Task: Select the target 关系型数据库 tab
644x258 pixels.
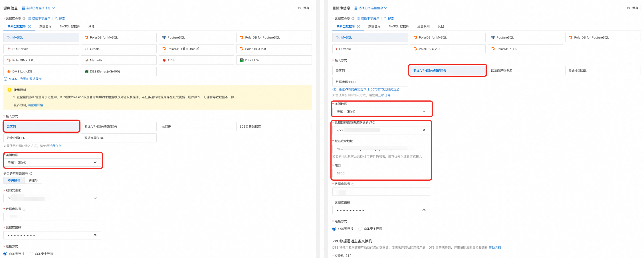Action: (x=348, y=26)
